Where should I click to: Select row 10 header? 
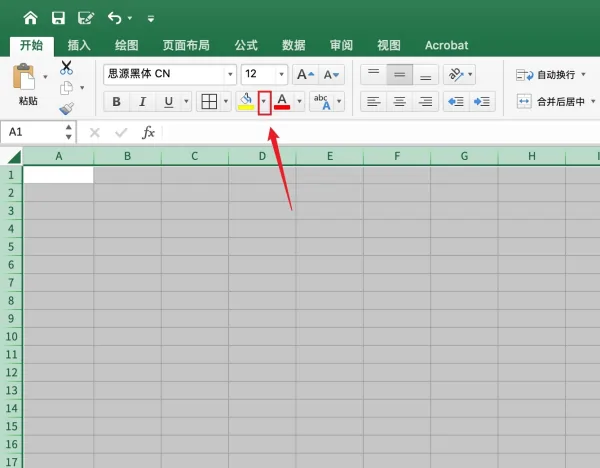11,337
